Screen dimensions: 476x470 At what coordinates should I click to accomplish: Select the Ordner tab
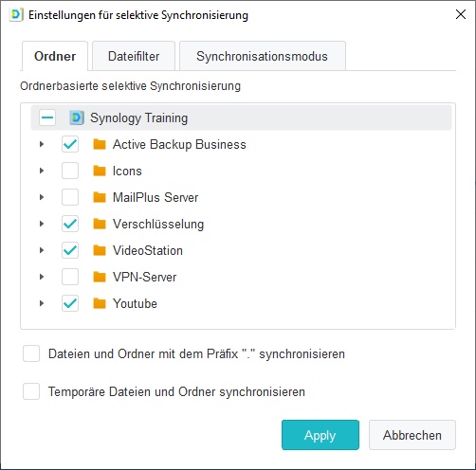pos(55,56)
